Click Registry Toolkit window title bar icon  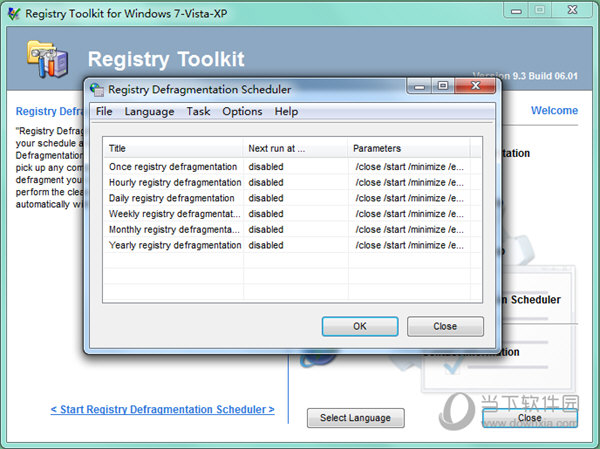click(14, 14)
